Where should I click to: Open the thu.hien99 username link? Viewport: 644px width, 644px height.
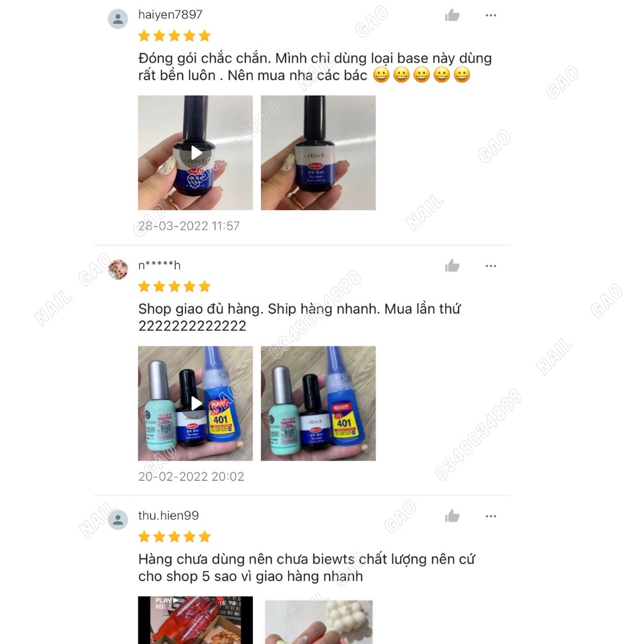(169, 516)
